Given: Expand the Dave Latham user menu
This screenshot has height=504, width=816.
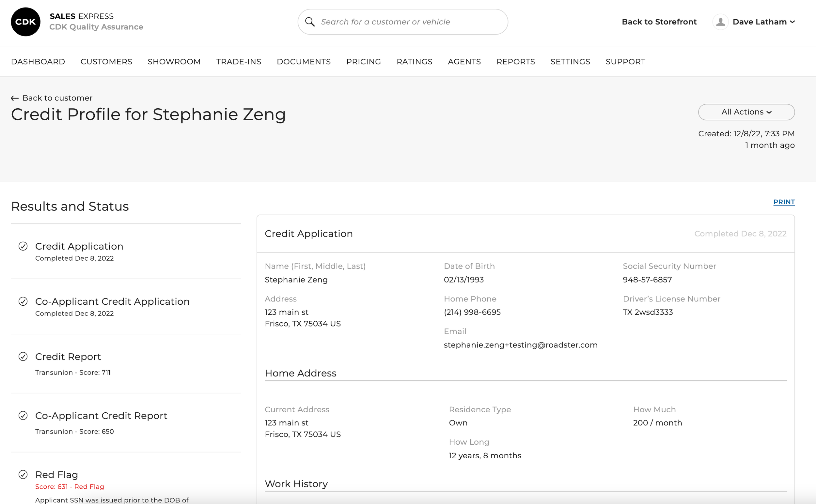Looking at the screenshot, I should click(x=763, y=22).
